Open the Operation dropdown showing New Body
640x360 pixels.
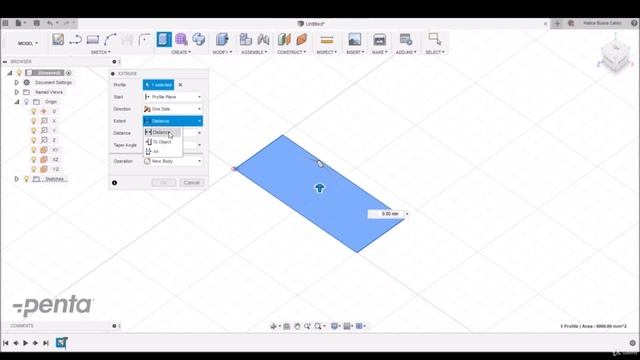[173, 161]
